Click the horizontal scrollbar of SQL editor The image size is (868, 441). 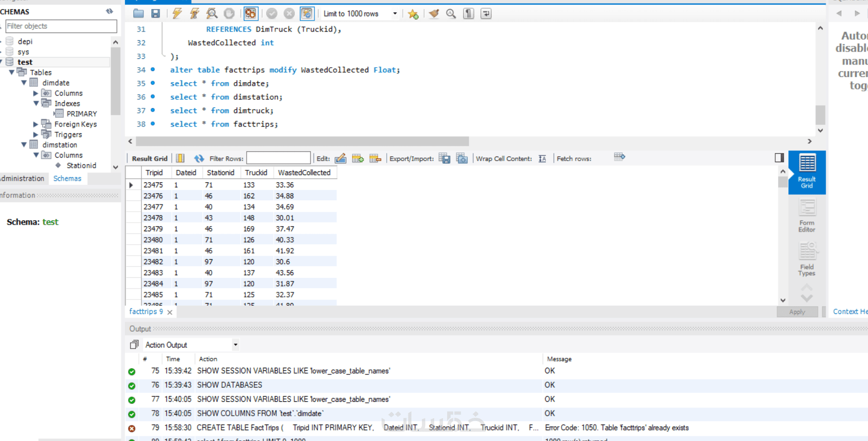302,141
